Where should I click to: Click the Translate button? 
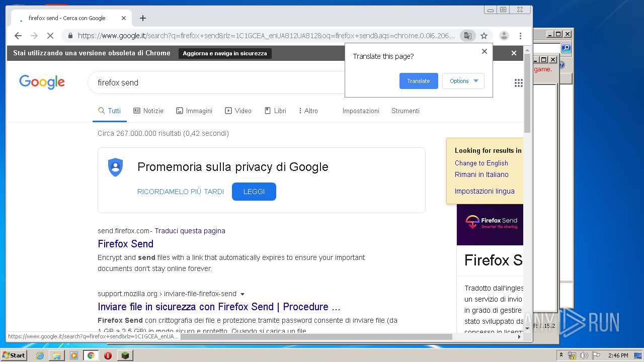coord(419,81)
